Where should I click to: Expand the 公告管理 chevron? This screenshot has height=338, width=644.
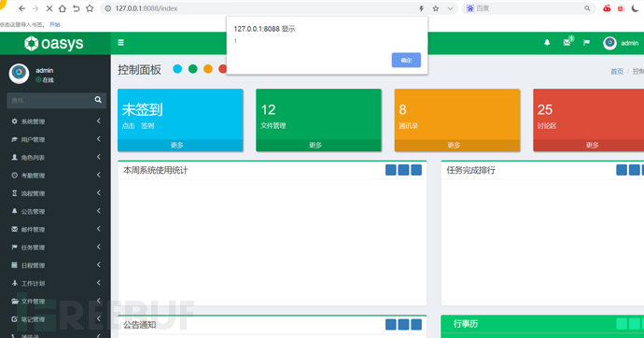tap(99, 211)
